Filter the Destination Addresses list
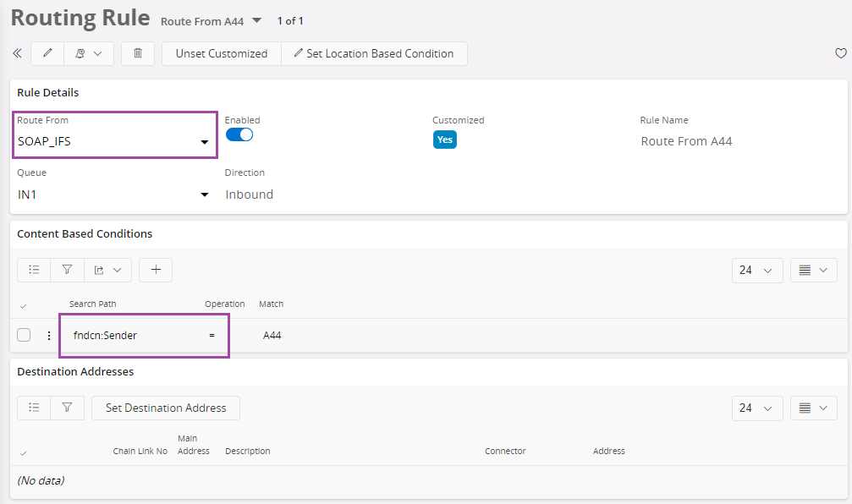 tap(67, 408)
